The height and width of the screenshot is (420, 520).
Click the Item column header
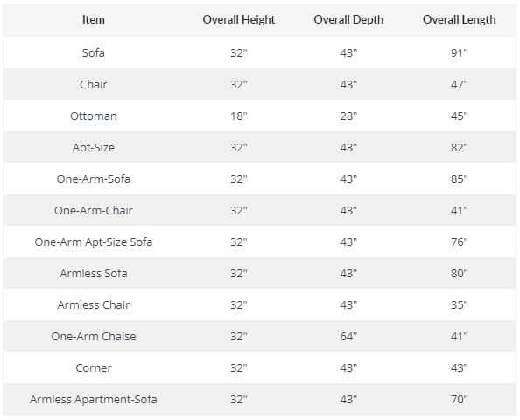click(94, 20)
